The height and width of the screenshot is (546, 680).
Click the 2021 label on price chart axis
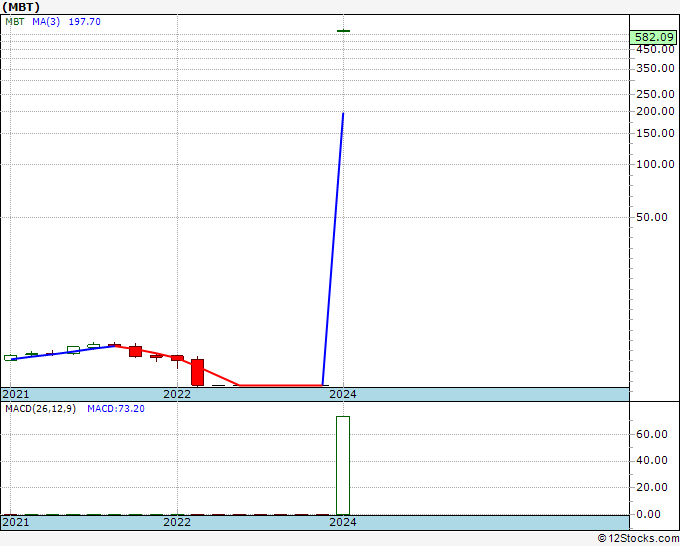point(16,394)
